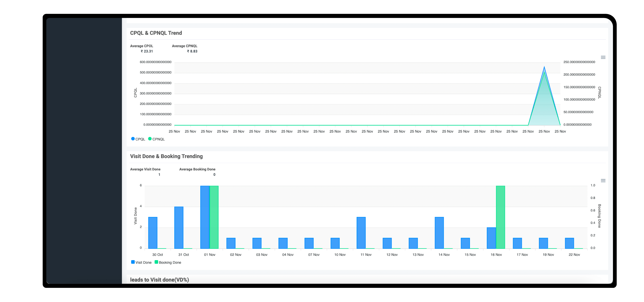This screenshot has width=644, height=302.
Task: Click the 01 Nov green Booking Done bar
Action: pyautogui.click(x=214, y=217)
